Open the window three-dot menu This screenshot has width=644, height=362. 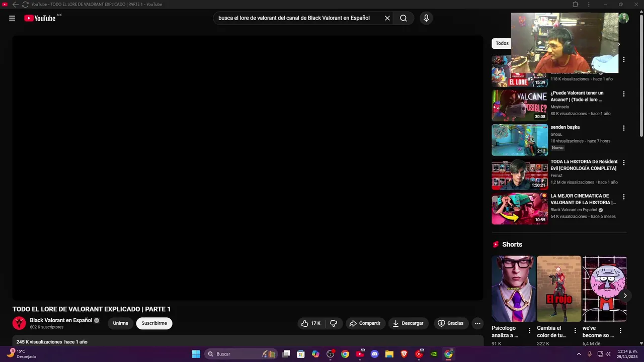pos(589,5)
